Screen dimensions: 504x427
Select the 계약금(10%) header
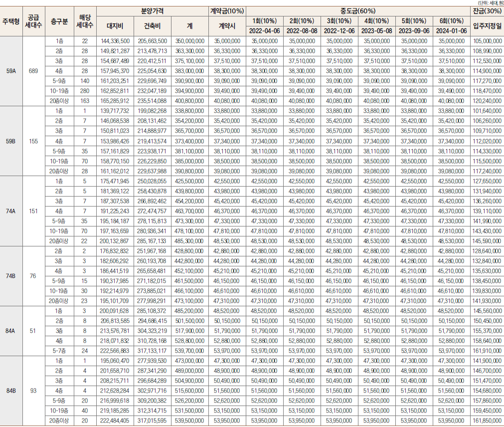(227, 11)
